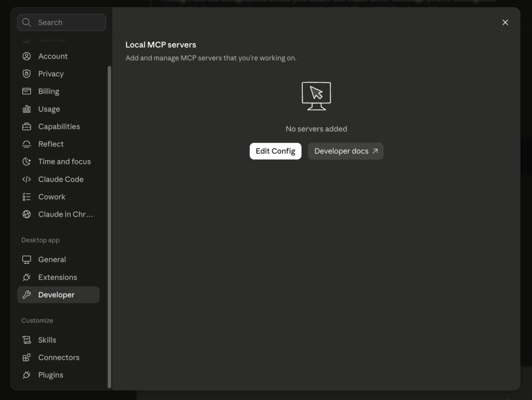Click the Privacy shield icon
Image resolution: width=532 pixels, height=400 pixels.
coord(26,74)
